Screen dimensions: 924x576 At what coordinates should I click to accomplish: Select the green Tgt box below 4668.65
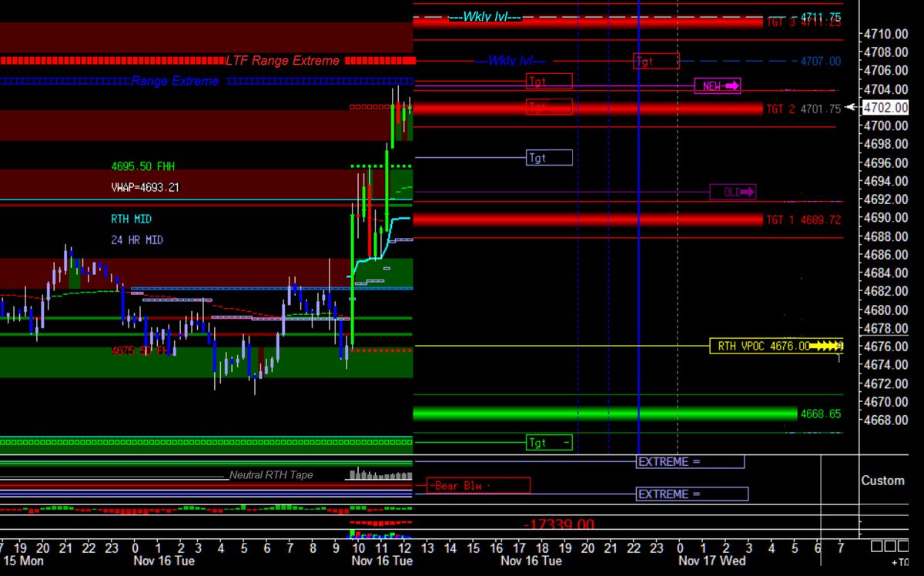coord(549,443)
